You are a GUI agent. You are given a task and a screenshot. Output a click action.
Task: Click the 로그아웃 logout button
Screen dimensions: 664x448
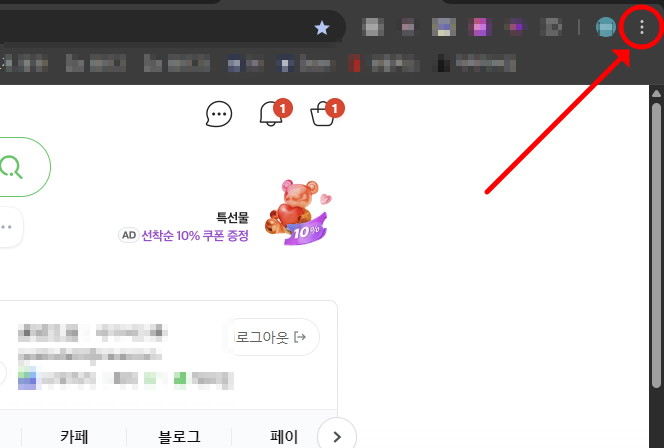click(276, 337)
